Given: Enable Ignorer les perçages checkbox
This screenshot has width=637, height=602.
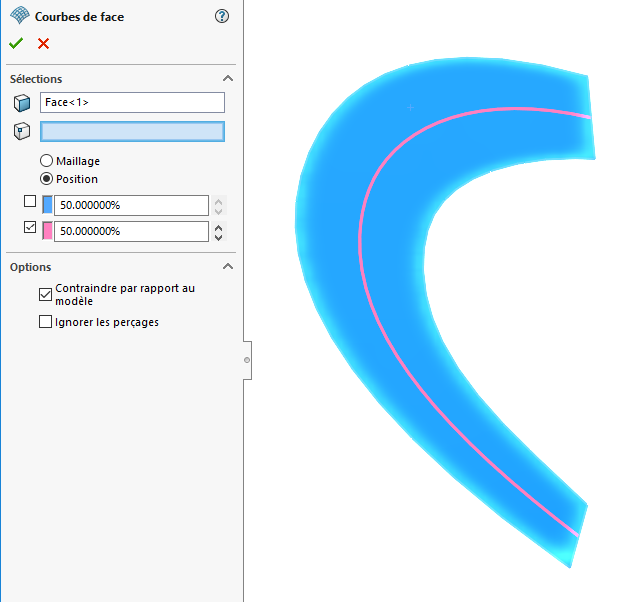Looking at the screenshot, I should click(46, 321).
